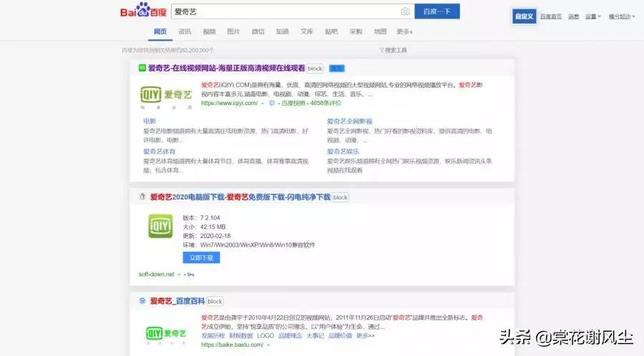Open 发展历程 Baike sublink
Screen dimensions: 644x356
[213, 336]
